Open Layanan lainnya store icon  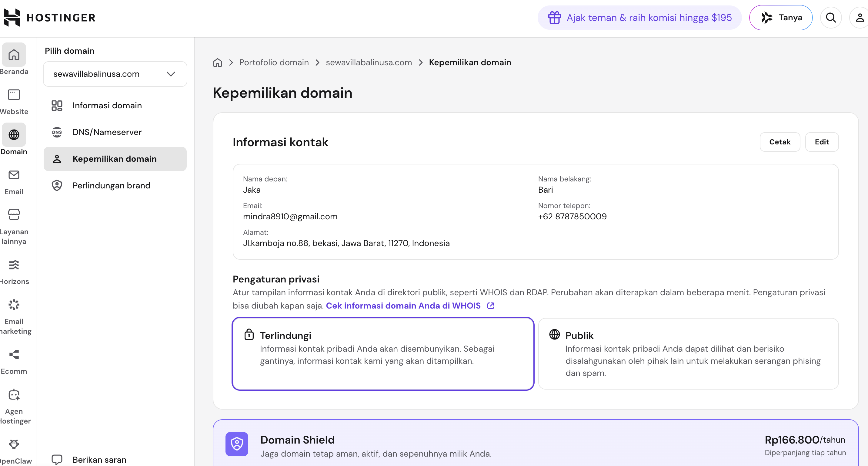pos(14,214)
